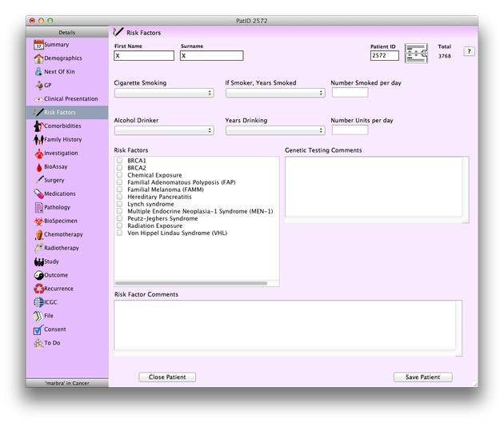Check Peutz-Jeghers Syndrome
The width and height of the screenshot is (504, 423).
119,218
